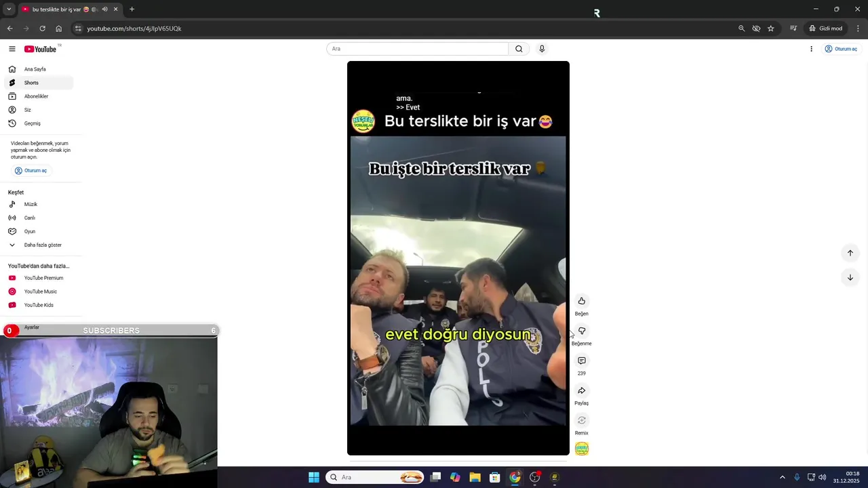
Task: Open Geçmiş history page
Action: coord(39,123)
